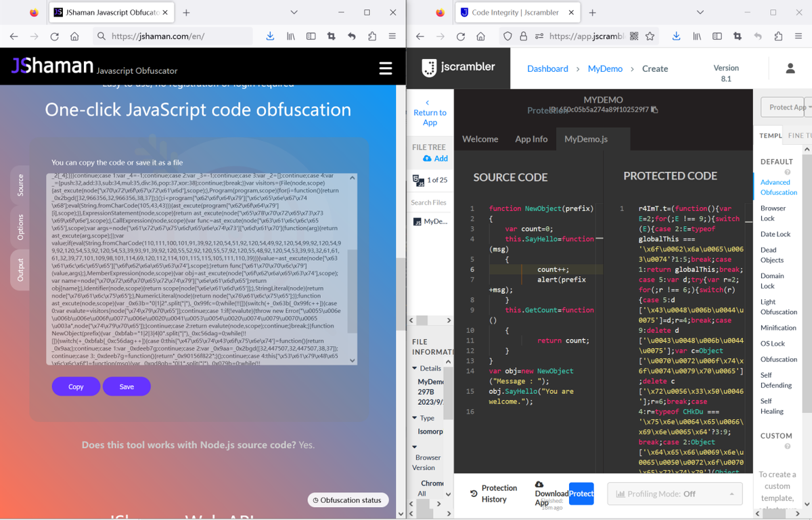Open the Welcome tab
This screenshot has width=812, height=520.
pyautogui.click(x=480, y=139)
